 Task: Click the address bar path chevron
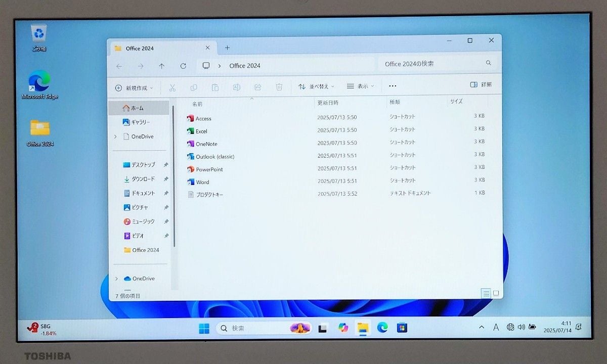219,66
